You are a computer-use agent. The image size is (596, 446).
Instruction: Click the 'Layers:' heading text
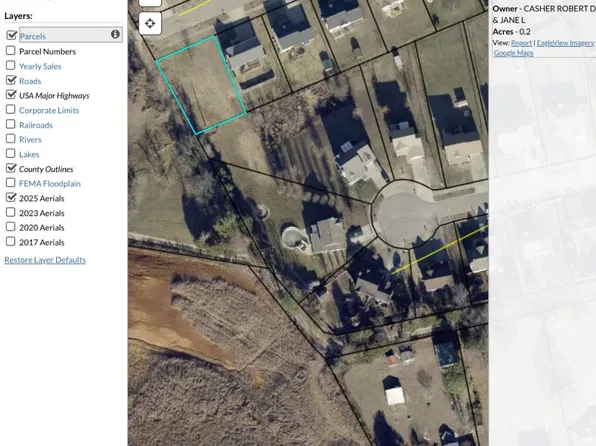(18, 16)
